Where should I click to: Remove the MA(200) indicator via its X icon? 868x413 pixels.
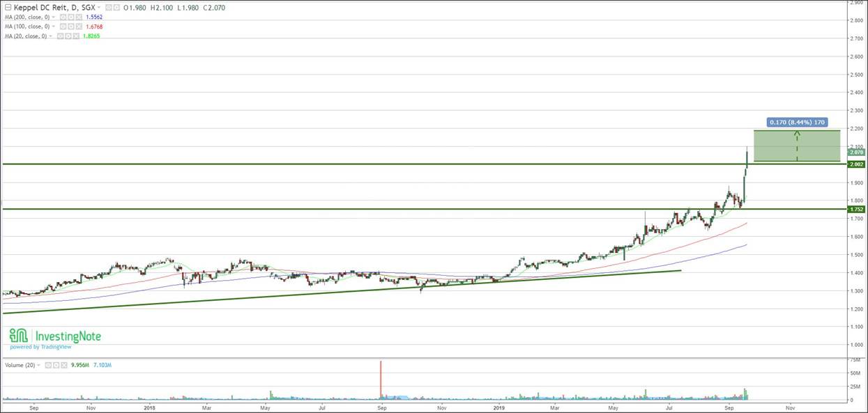coord(79,17)
